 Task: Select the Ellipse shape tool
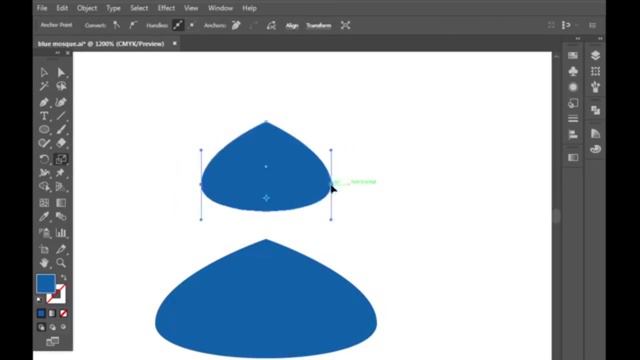pos(44,130)
